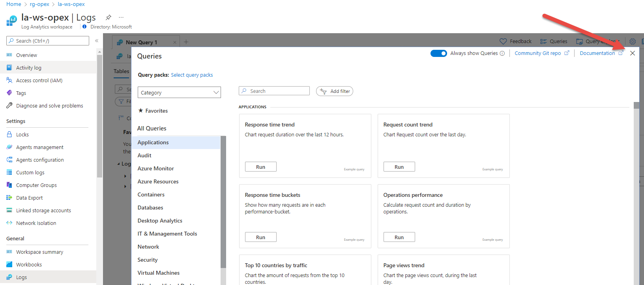The height and width of the screenshot is (285, 644).
Task: Open the Category dropdown
Action: point(179,92)
